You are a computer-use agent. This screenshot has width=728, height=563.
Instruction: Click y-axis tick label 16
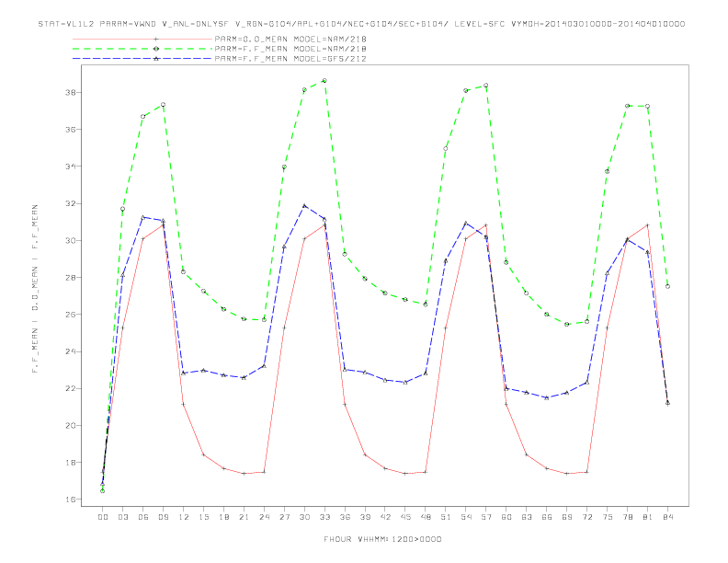pos(71,500)
